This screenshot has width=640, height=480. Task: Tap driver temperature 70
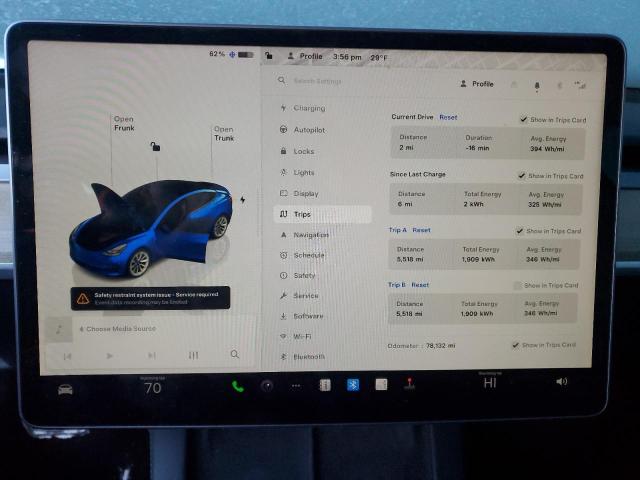coord(153,388)
